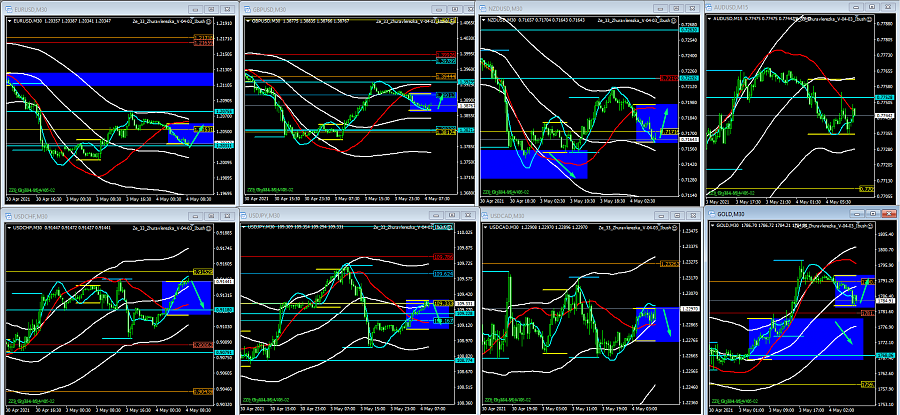The height and width of the screenshot is (415, 900).
Task: Expand the triangle arrow beside USDCHF,M30 chart header
Action: tap(9, 228)
